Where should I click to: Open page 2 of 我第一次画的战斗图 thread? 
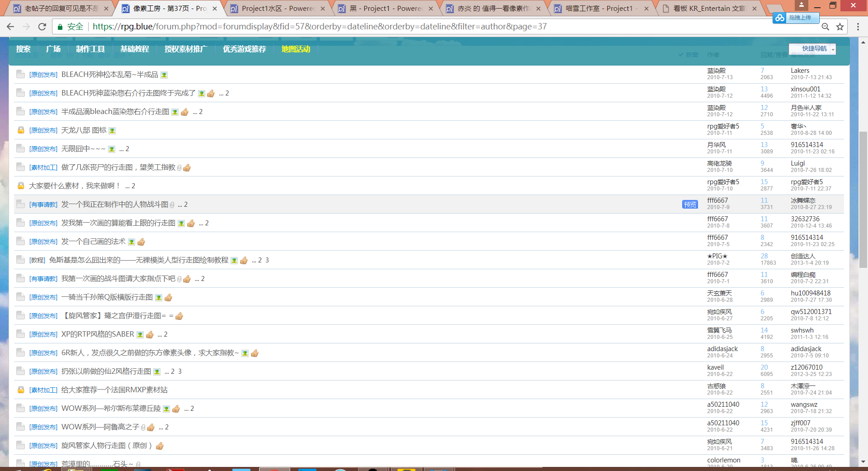203,279
